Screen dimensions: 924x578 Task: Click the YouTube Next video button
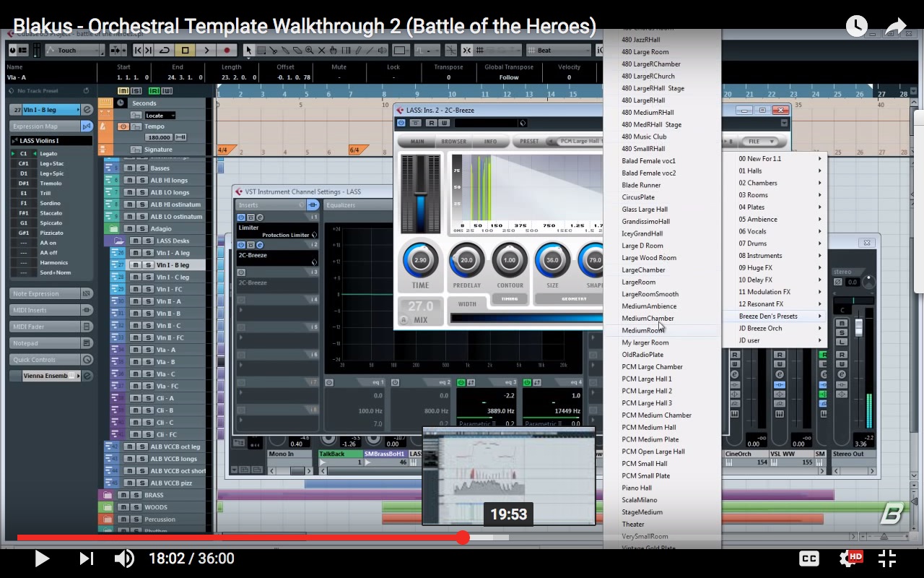[86, 558]
